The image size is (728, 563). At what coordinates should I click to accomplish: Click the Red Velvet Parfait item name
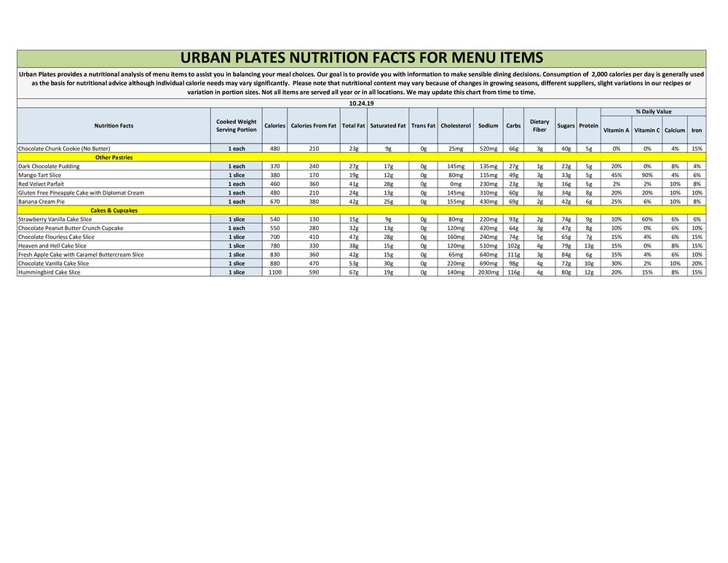(x=41, y=184)
